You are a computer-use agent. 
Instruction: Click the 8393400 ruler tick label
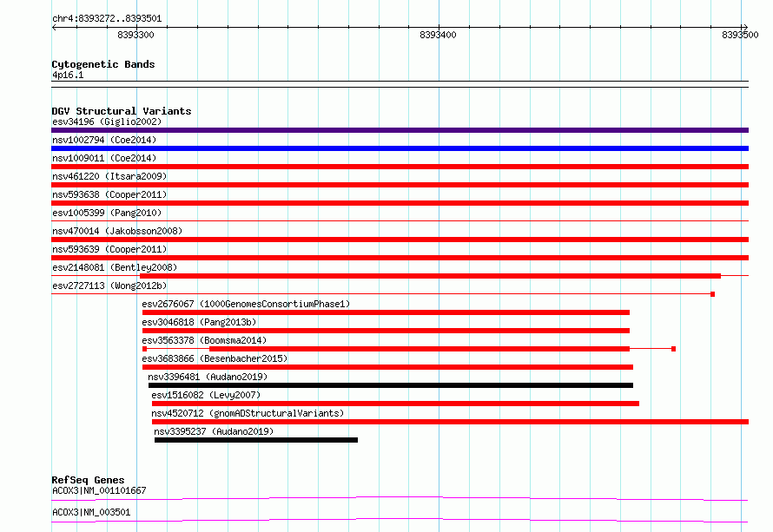click(438, 35)
